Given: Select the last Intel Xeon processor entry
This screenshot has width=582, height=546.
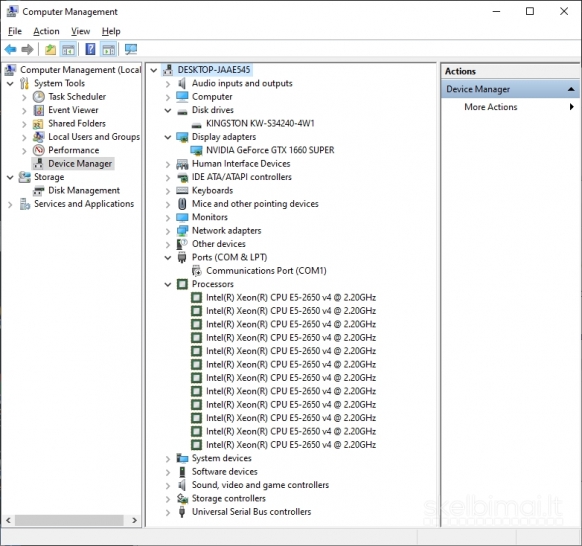Looking at the screenshot, I should click(291, 445).
